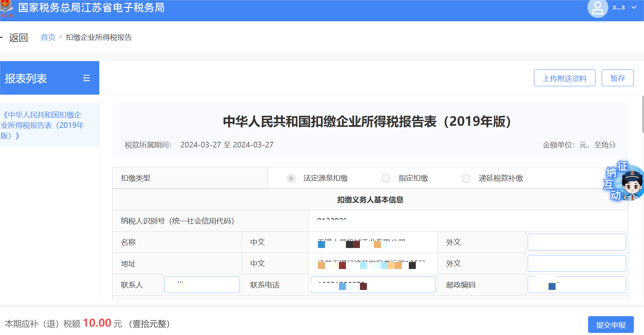Click the 地址 外文 input field
The height and width of the screenshot is (335, 644).
577,263
